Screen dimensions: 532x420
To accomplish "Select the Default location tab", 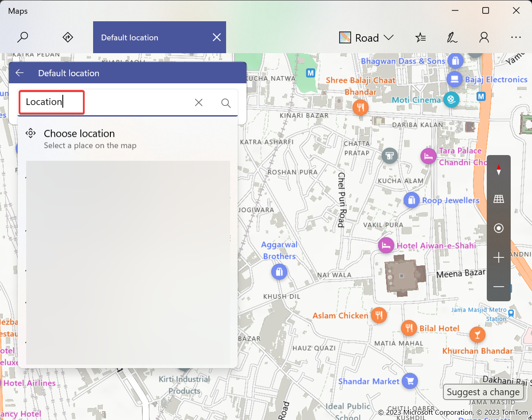I will click(129, 38).
